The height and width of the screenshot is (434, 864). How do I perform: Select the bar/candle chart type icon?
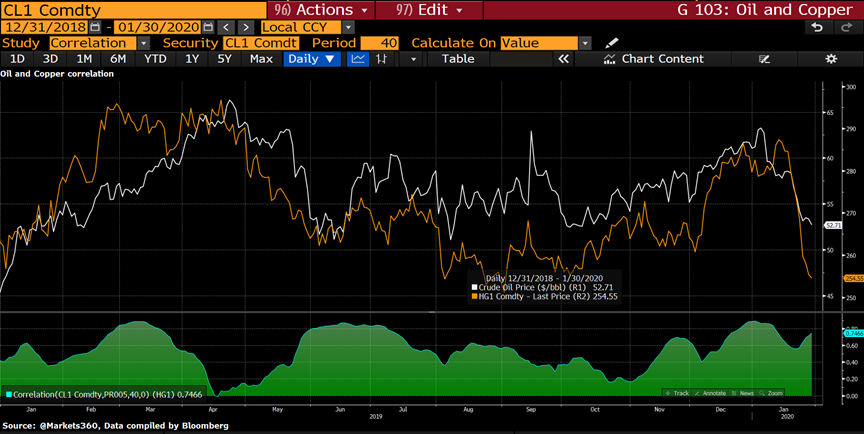pos(381,59)
